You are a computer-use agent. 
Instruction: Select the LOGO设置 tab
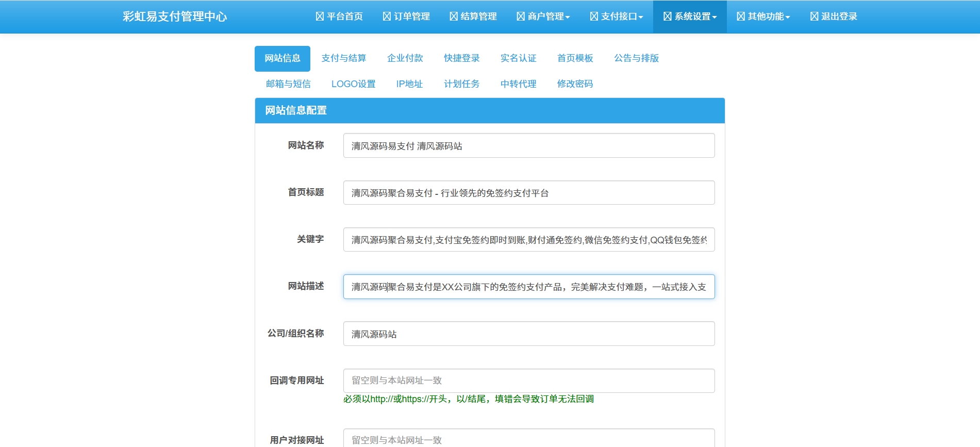353,84
